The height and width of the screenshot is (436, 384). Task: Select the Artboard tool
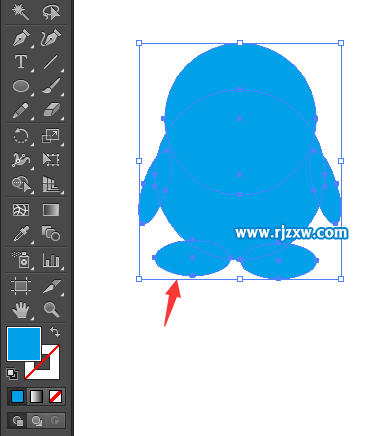click(21, 286)
